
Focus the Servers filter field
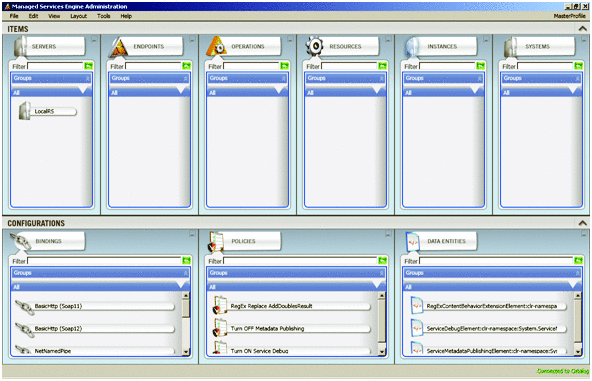click(x=55, y=66)
